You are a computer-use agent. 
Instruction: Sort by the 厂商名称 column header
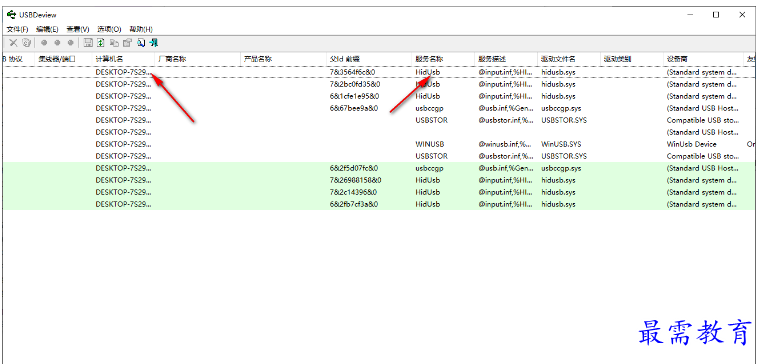[x=198, y=59]
